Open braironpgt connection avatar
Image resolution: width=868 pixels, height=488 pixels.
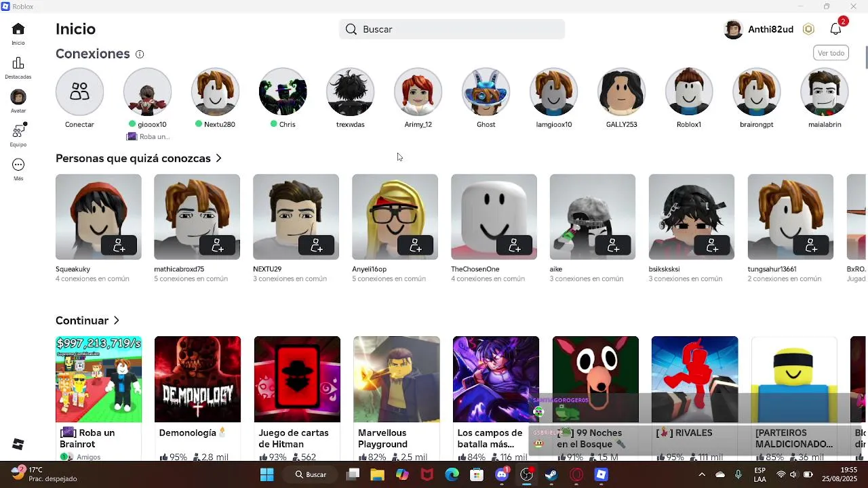[x=757, y=91]
